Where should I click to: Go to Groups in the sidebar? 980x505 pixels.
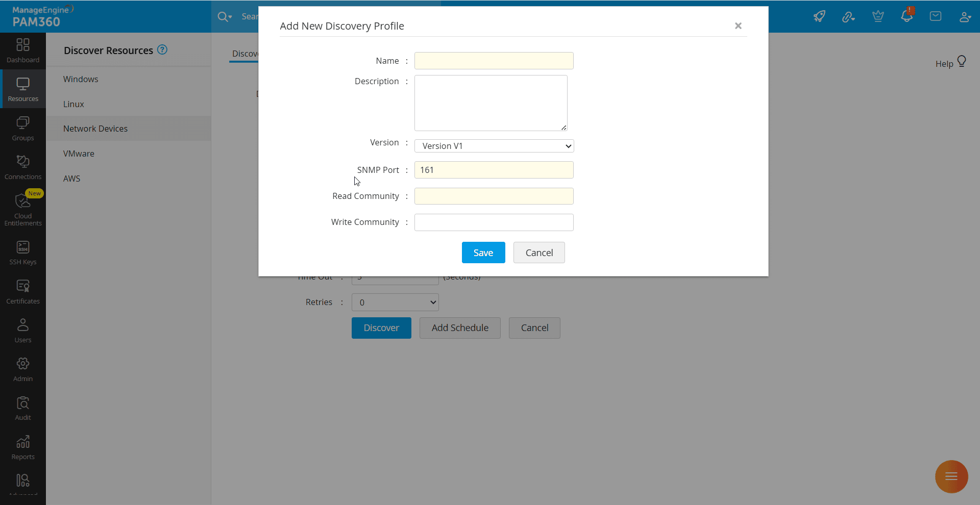[x=23, y=129]
